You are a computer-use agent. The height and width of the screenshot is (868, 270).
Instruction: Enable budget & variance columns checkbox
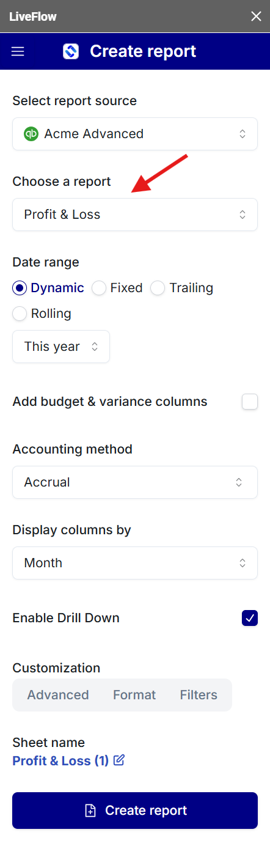click(x=250, y=402)
